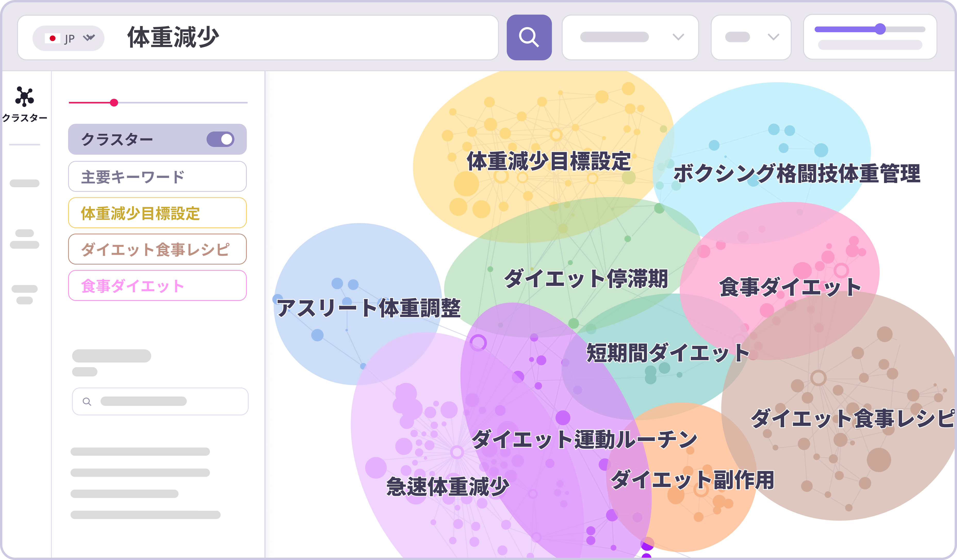This screenshot has height=560, width=957.
Task: Toggle the クラスター switch off
Action: tap(220, 139)
